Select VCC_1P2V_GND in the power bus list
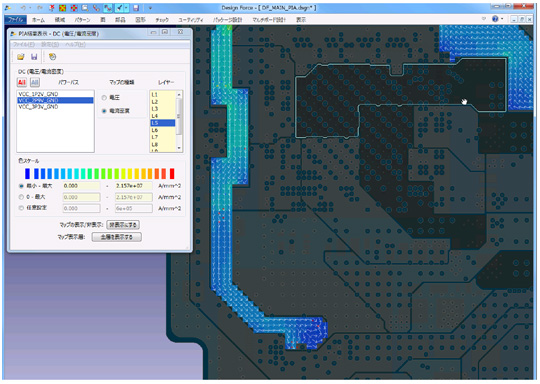 tap(55, 94)
